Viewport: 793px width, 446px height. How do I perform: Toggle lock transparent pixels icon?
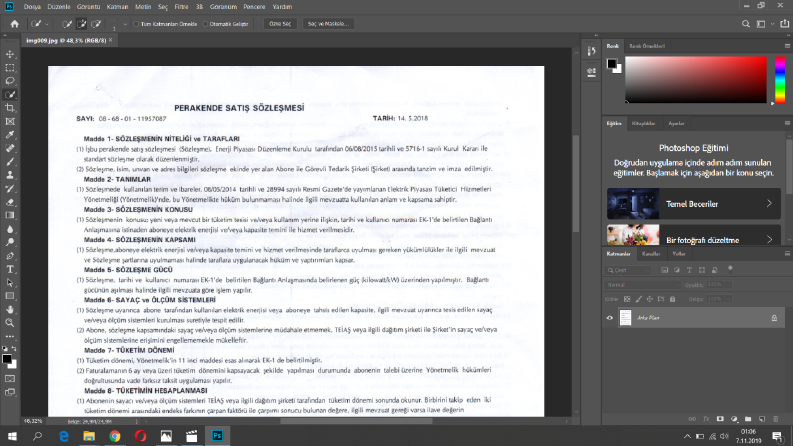click(x=627, y=299)
